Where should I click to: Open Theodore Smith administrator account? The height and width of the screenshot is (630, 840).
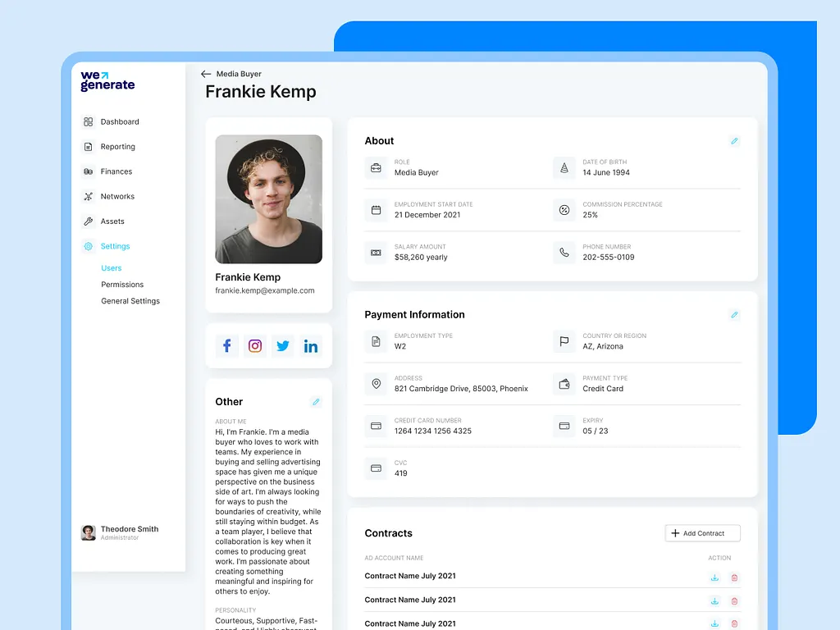[120, 532]
